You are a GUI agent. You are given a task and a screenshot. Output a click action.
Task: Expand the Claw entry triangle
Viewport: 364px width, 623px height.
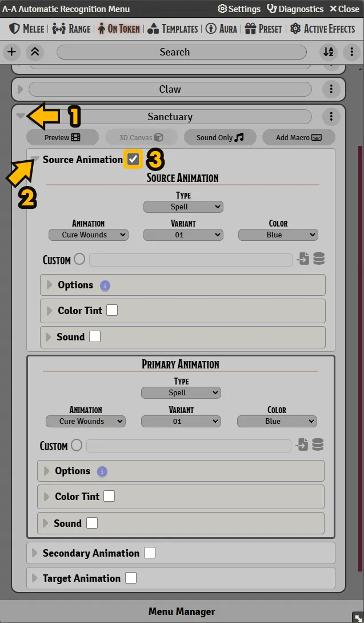[x=20, y=89]
